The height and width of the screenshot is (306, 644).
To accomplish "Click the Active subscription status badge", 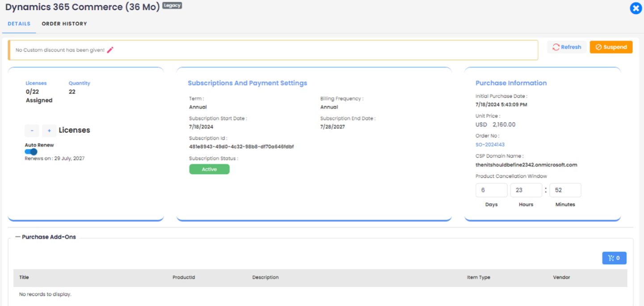I will point(209,169).
